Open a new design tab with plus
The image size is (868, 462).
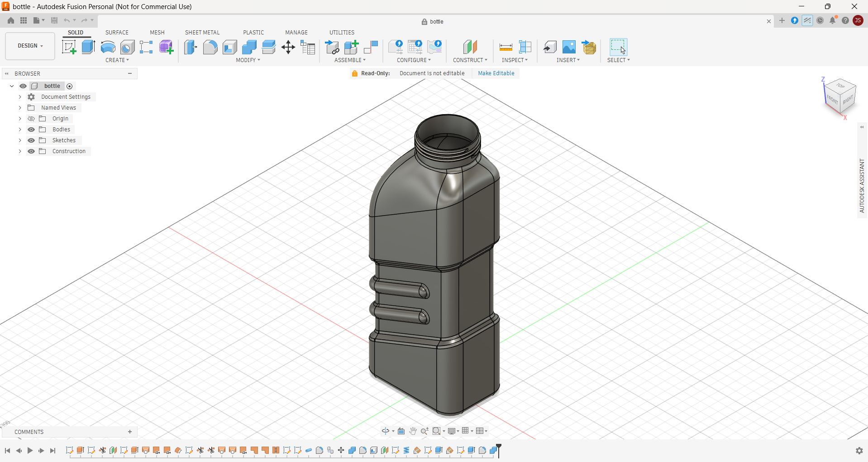point(782,20)
